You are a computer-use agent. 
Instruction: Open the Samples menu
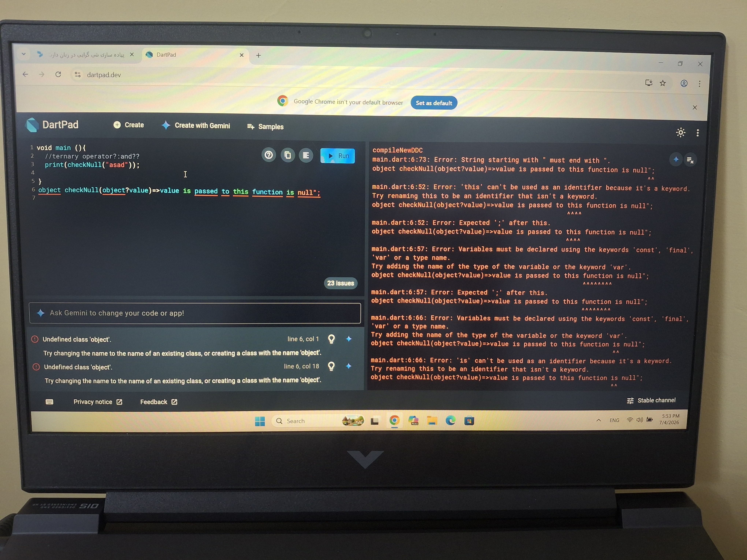point(265,127)
